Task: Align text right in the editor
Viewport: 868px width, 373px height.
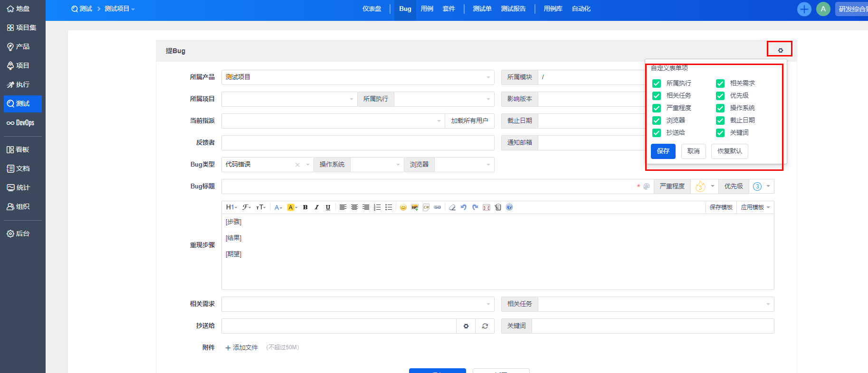Action: click(x=366, y=207)
